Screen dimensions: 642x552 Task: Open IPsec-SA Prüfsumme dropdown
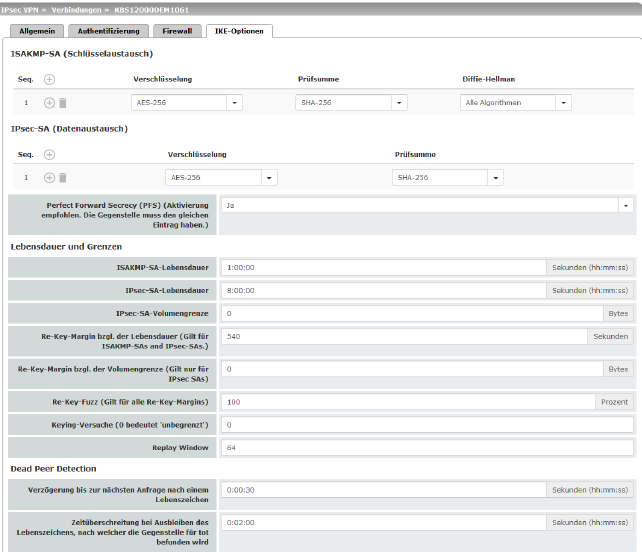pos(495,177)
